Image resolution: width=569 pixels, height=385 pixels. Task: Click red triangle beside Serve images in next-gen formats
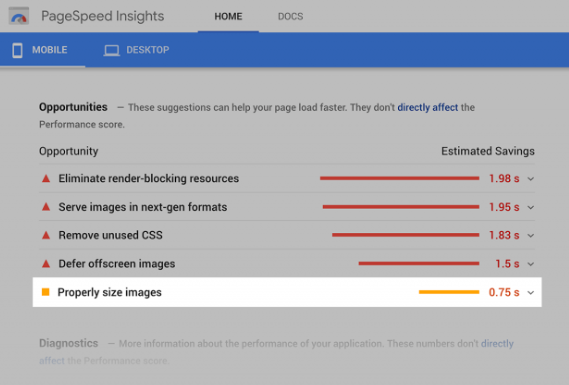pos(46,207)
